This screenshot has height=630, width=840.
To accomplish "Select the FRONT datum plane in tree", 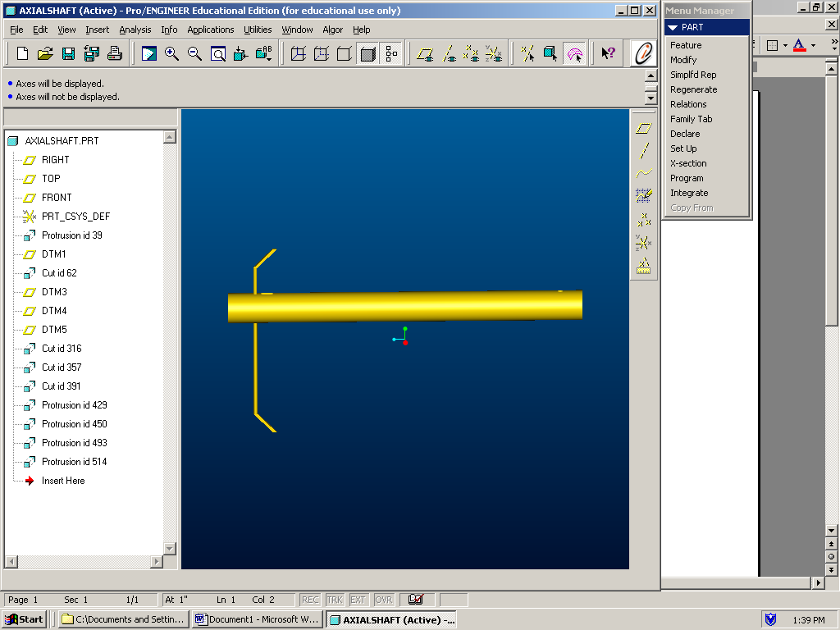I will pos(57,198).
